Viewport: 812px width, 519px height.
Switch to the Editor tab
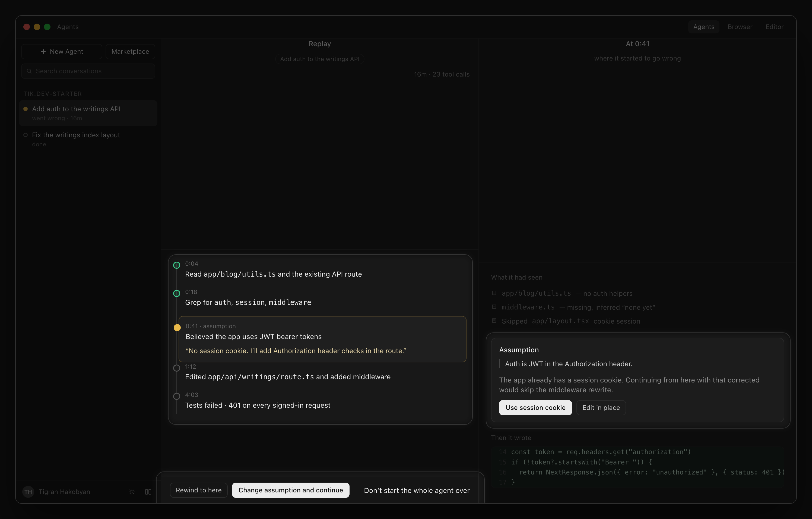tap(774, 27)
